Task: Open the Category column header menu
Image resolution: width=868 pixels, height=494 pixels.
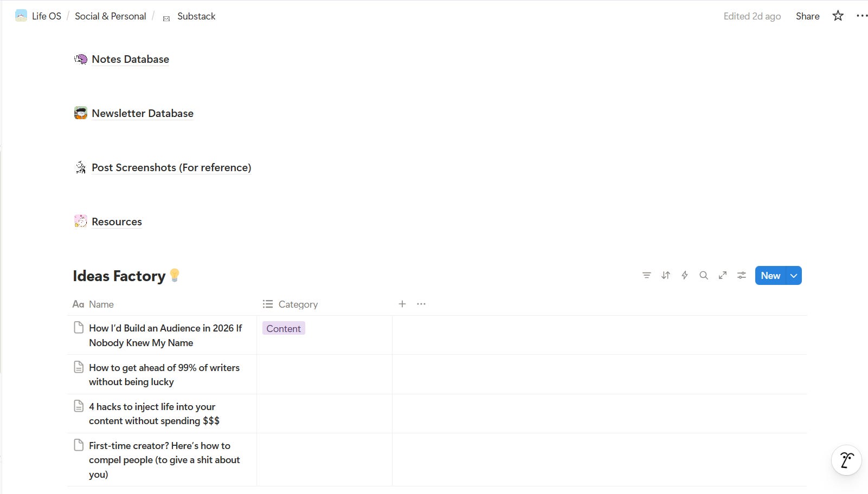Action: [290, 304]
